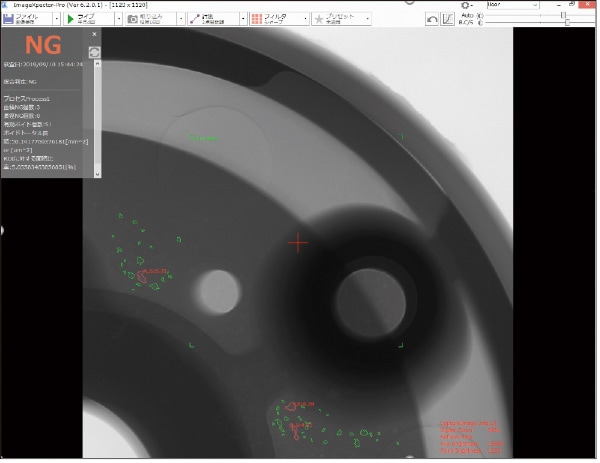600x463 pixels.
Task: Click the 'Auto' label near brightness slider
Action: 468,15
